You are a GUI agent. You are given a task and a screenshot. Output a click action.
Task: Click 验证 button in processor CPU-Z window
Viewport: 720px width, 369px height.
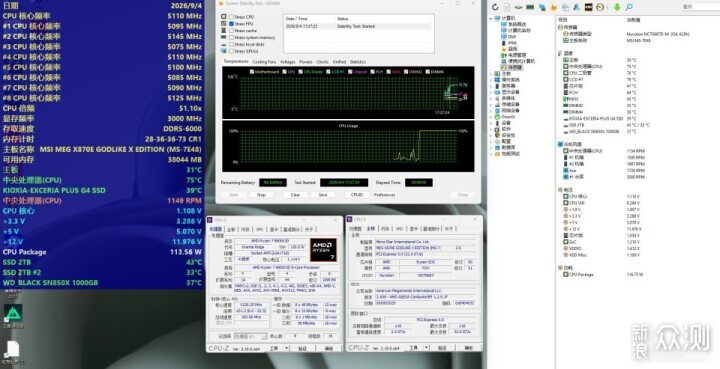(x=303, y=348)
